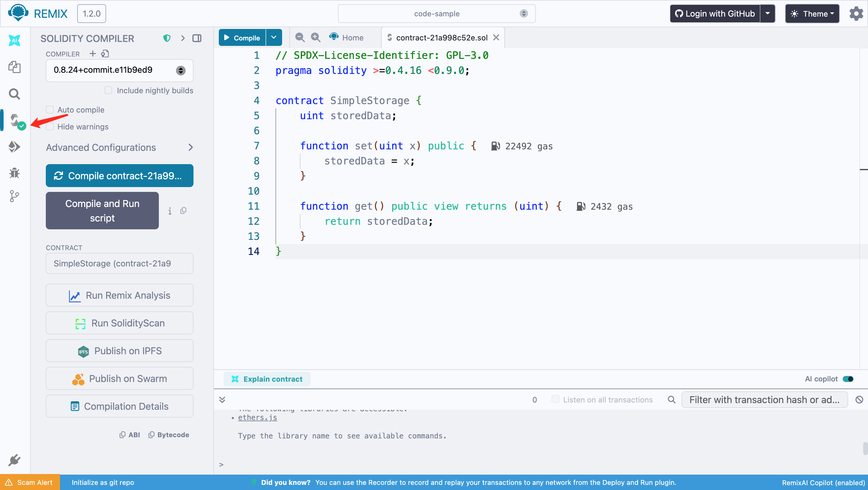Image resolution: width=868 pixels, height=490 pixels.
Task: Open the Debugger bug icon
Action: (14, 173)
